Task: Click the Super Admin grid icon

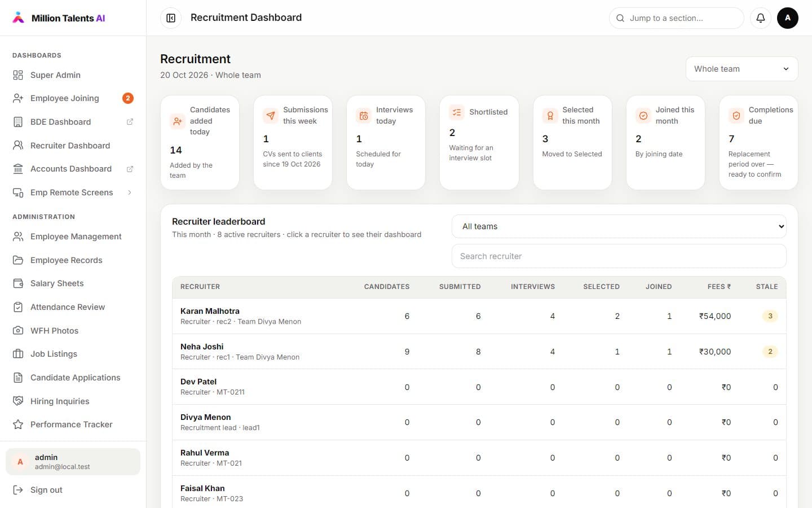Action: 18,75
